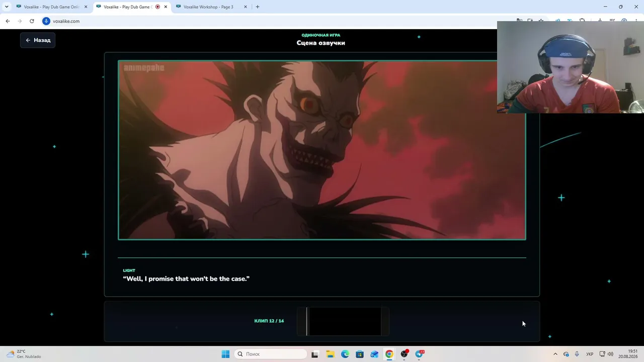Close the Chrome window

coord(636,7)
